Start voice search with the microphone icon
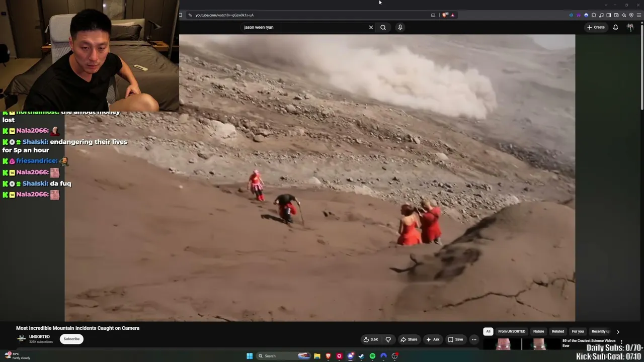 point(400,27)
